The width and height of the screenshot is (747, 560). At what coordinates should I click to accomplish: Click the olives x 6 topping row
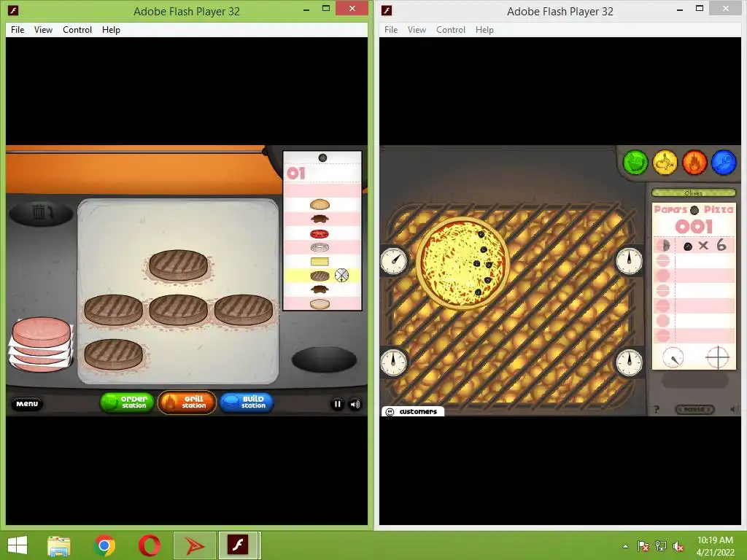694,246
